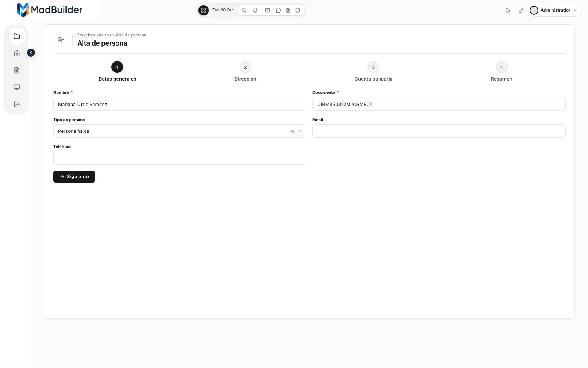Click the Documento input field
Screen dimensions: 588x368
click(x=439, y=104)
